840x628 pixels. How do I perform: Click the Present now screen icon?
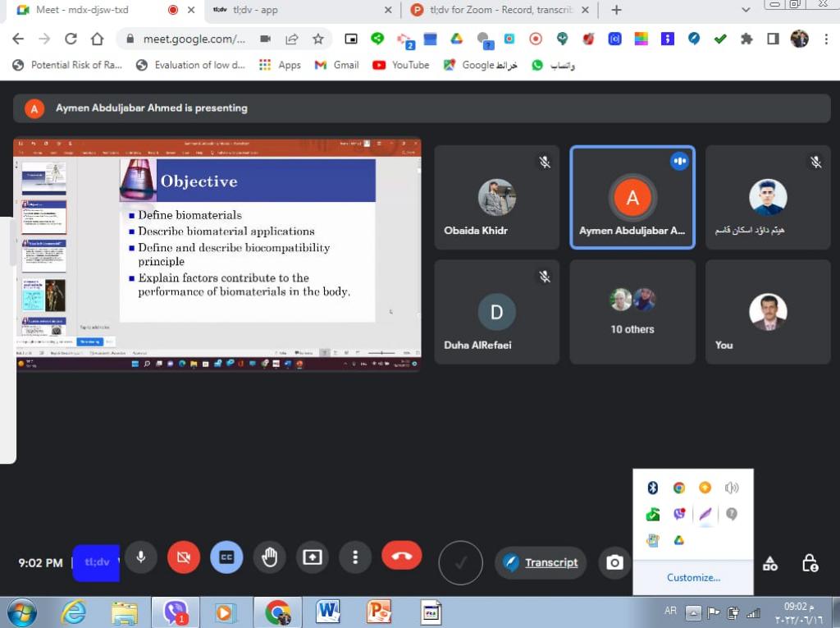(x=313, y=557)
